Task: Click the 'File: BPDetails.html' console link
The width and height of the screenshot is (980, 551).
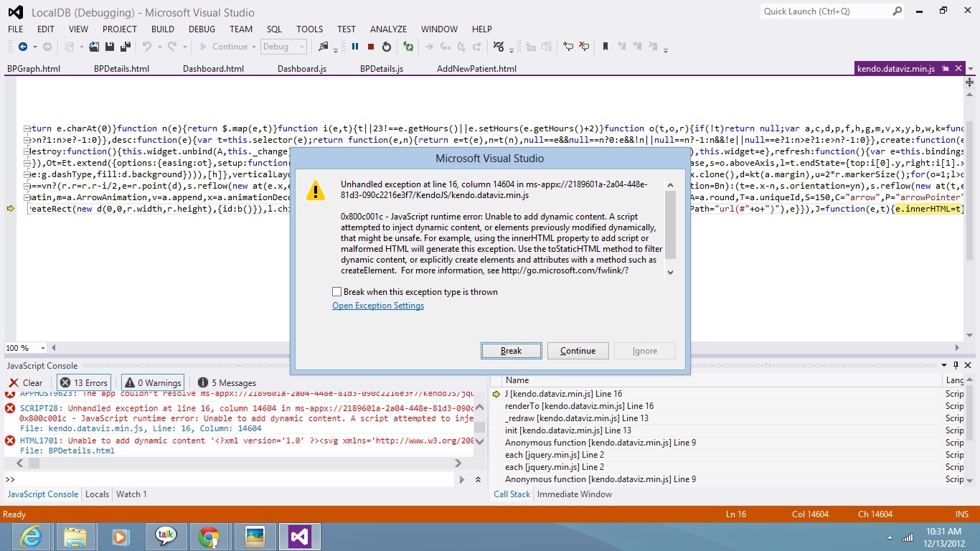Action: [x=67, y=451]
